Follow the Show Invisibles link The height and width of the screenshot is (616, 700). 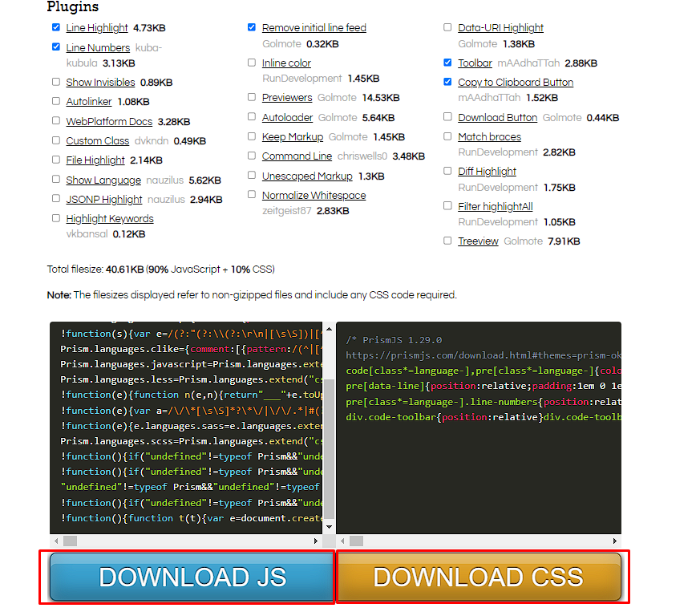pos(100,82)
